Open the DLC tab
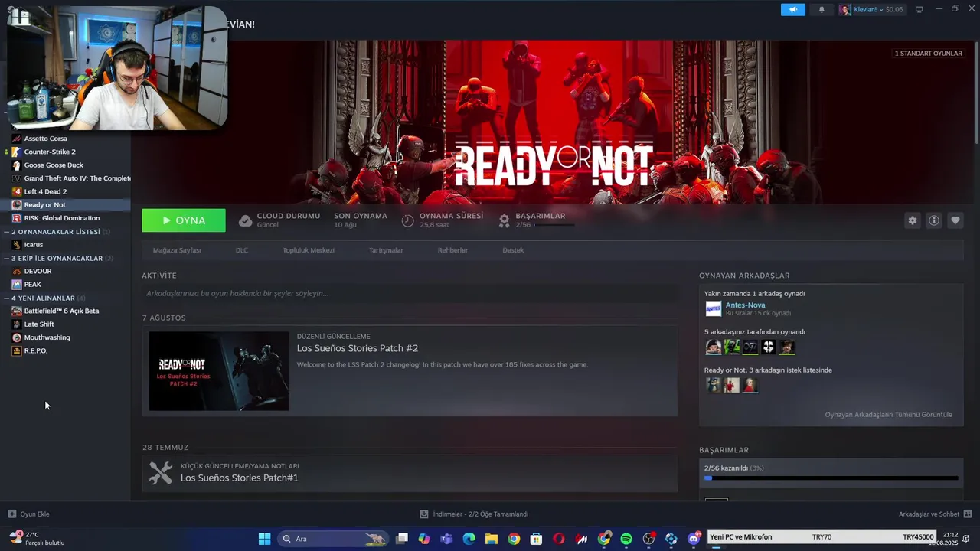Screen dimensions: 980x551 coord(241,250)
